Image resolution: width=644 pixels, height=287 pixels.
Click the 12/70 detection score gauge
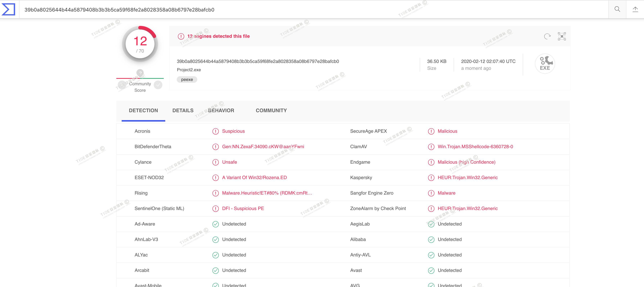point(140,44)
